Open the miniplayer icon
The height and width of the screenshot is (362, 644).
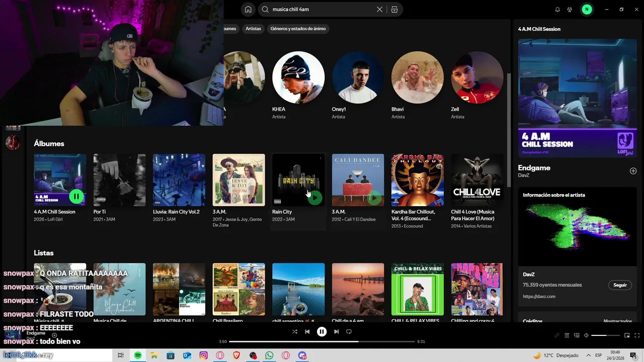[x=627, y=335]
